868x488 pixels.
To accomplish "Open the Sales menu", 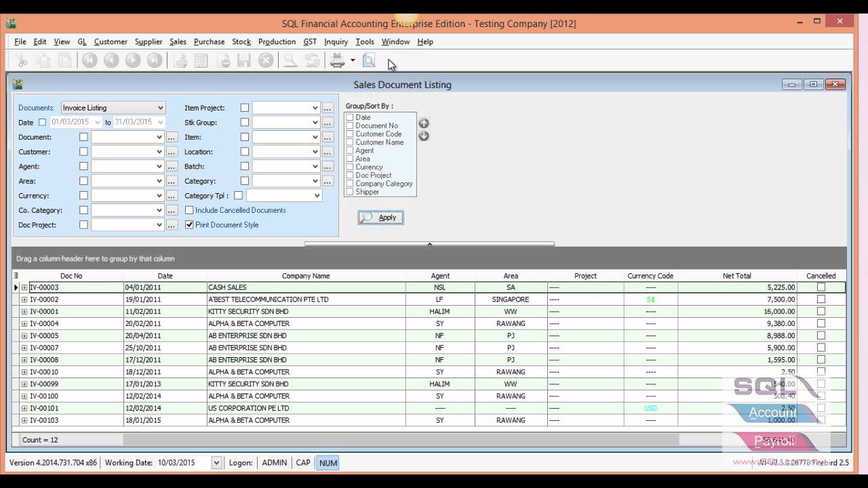I will pyautogui.click(x=178, y=41).
